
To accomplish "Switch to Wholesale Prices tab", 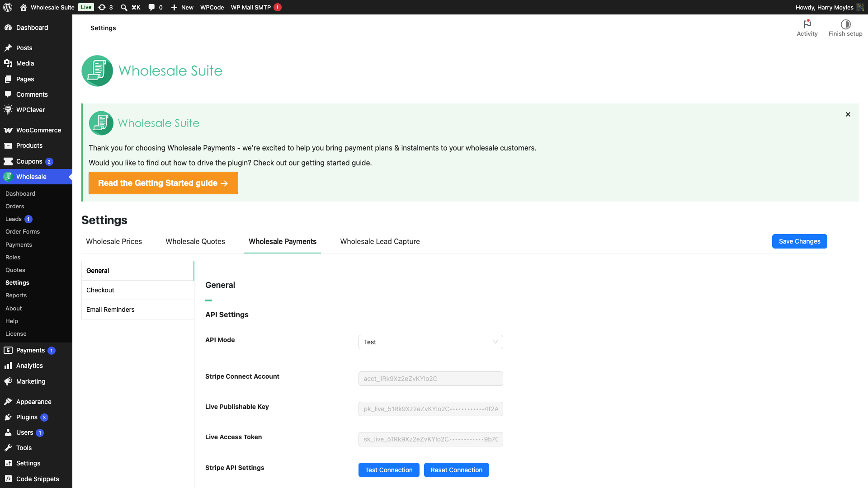I will (x=114, y=241).
